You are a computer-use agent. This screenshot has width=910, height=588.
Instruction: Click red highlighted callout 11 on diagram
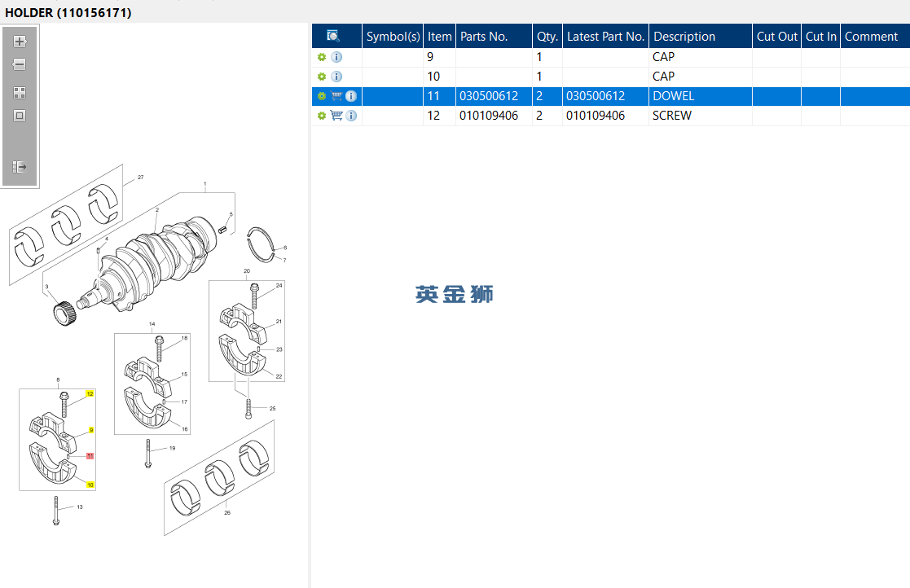90,456
